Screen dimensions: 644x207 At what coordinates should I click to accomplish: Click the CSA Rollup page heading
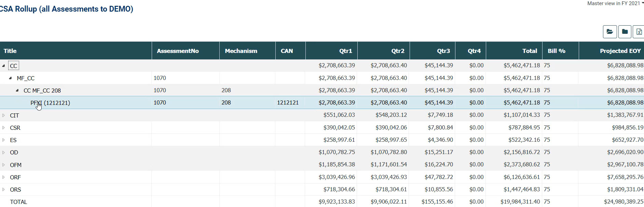point(67,9)
